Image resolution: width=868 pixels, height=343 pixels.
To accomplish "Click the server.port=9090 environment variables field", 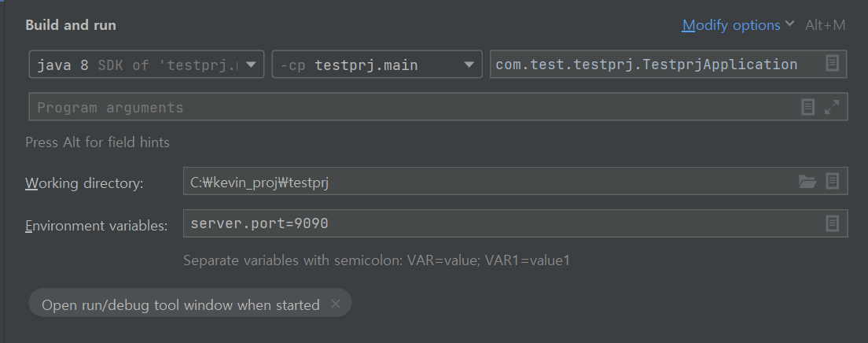I will [x=516, y=223].
